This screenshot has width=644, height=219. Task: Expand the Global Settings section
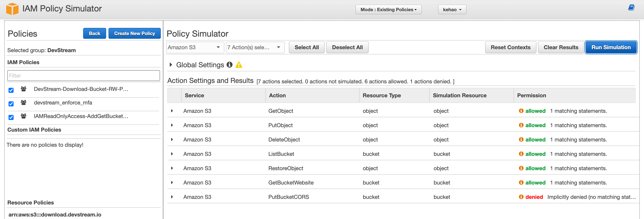tap(171, 65)
